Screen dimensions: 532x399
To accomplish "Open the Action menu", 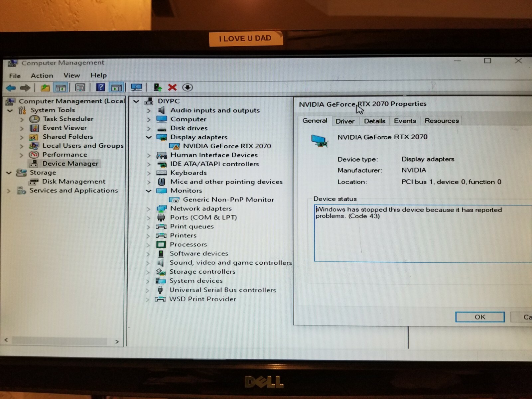I will [42, 75].
